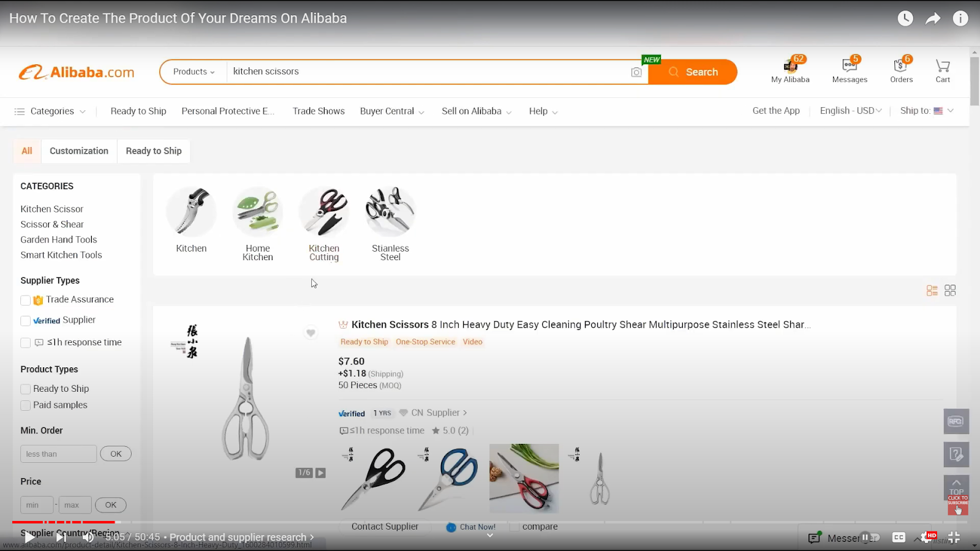Image resolution: width=980 pixels, height=551 pixels.
Task: Select Home Kitchen category image
Action: [x=258, y=212]
